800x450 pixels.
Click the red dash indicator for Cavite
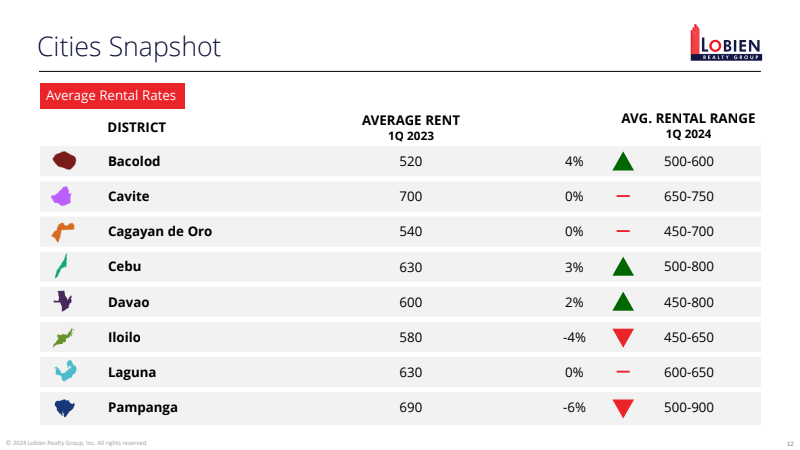click(x=623, y=196)
